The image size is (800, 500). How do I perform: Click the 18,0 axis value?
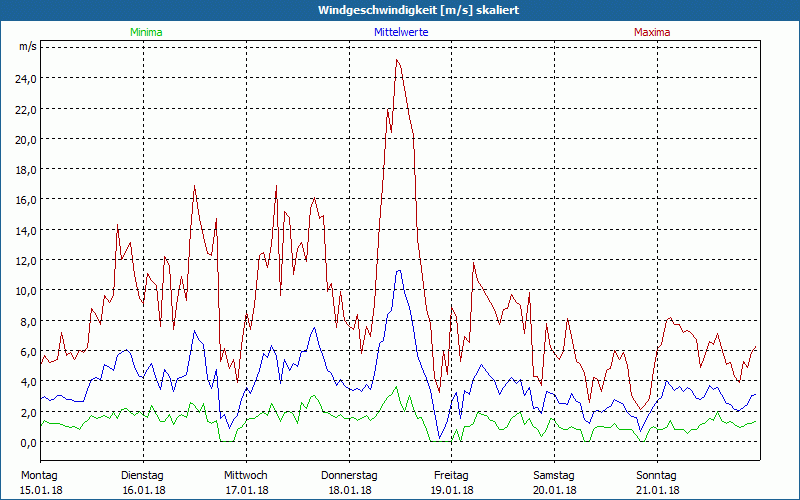click(26, 170)
